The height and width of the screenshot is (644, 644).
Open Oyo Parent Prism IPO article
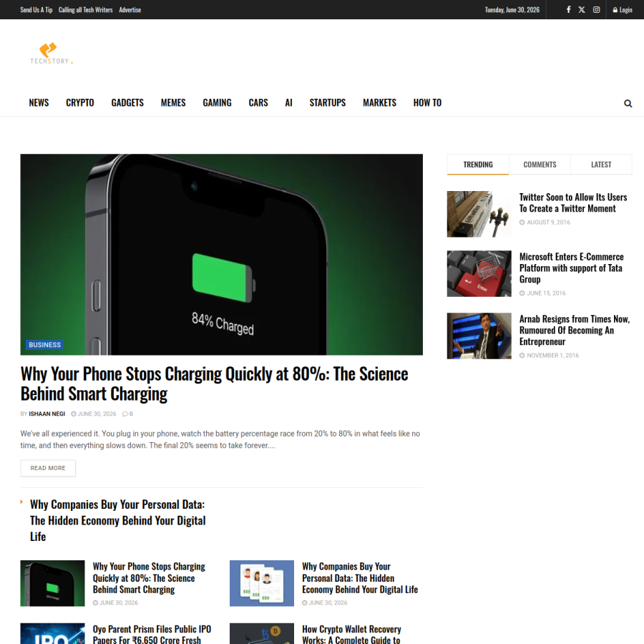[x=152, y=635]
